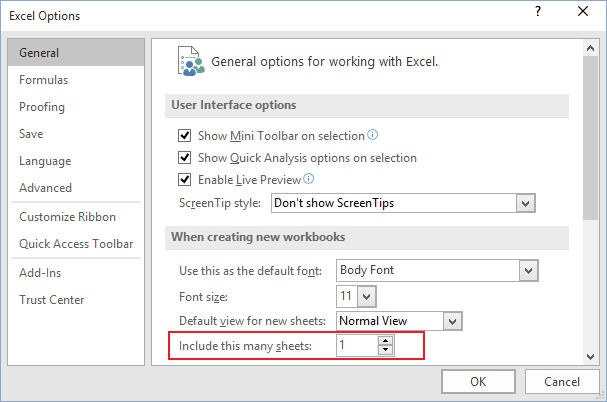607x402 pixels.
Task: Expand the default font Body Font dropdown
Action: pos(528,270)
